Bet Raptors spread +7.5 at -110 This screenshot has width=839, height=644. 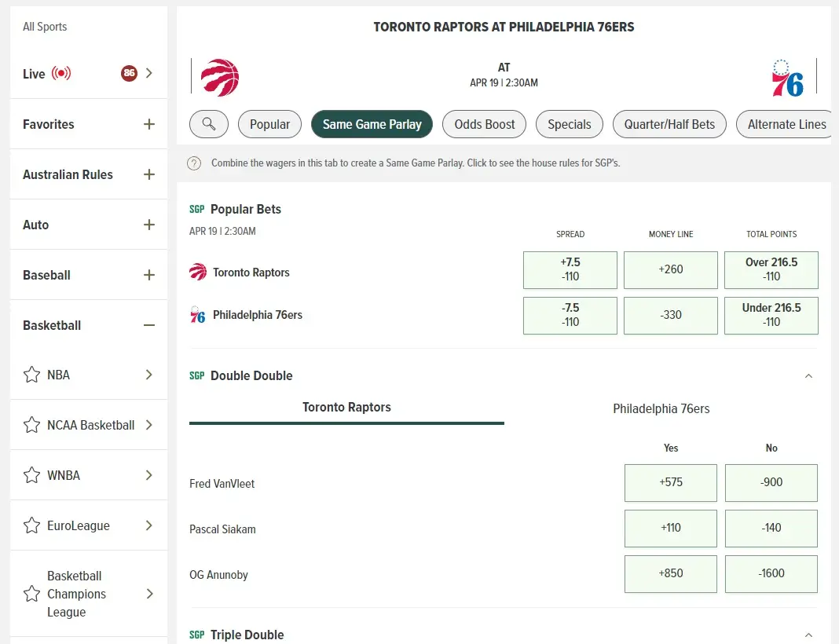570,269
